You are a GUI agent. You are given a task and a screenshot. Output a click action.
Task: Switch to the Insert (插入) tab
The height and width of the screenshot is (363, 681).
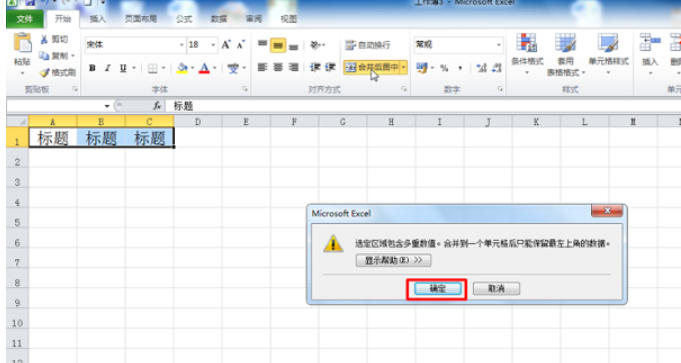(98, 19)
